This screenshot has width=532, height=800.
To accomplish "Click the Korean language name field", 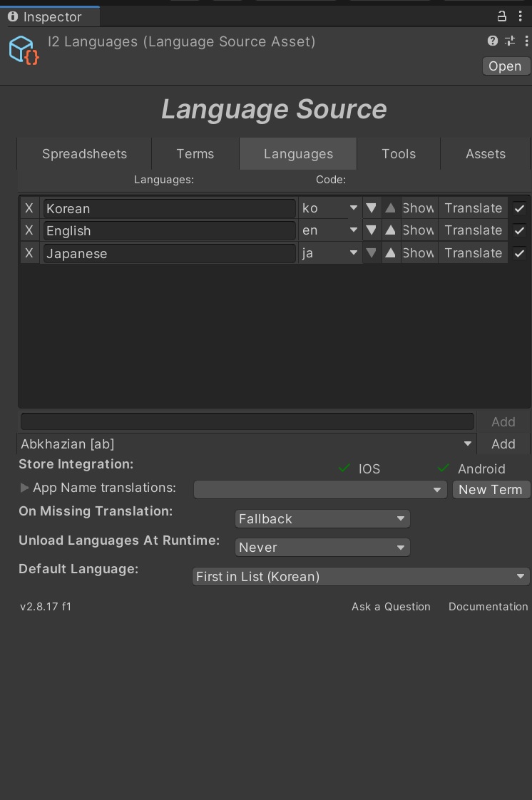I will tap(169, 208).
